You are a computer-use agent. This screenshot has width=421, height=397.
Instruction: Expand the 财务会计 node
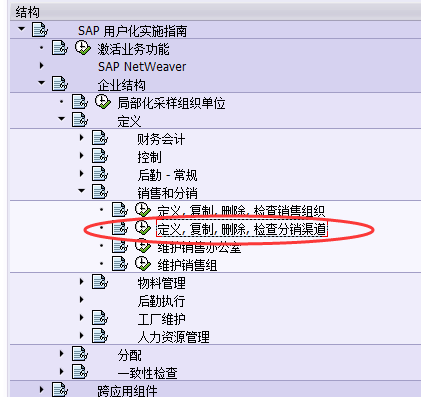[x=81, y=137]
